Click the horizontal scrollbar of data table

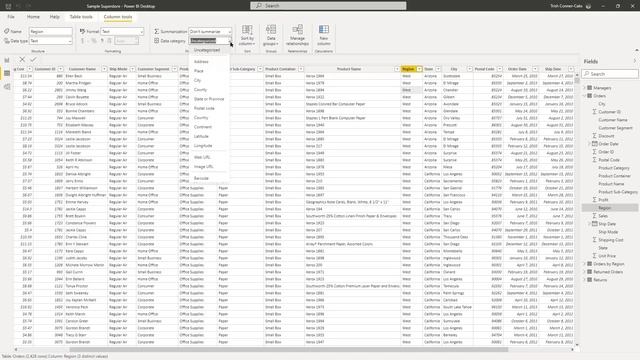tap(289, 349)
